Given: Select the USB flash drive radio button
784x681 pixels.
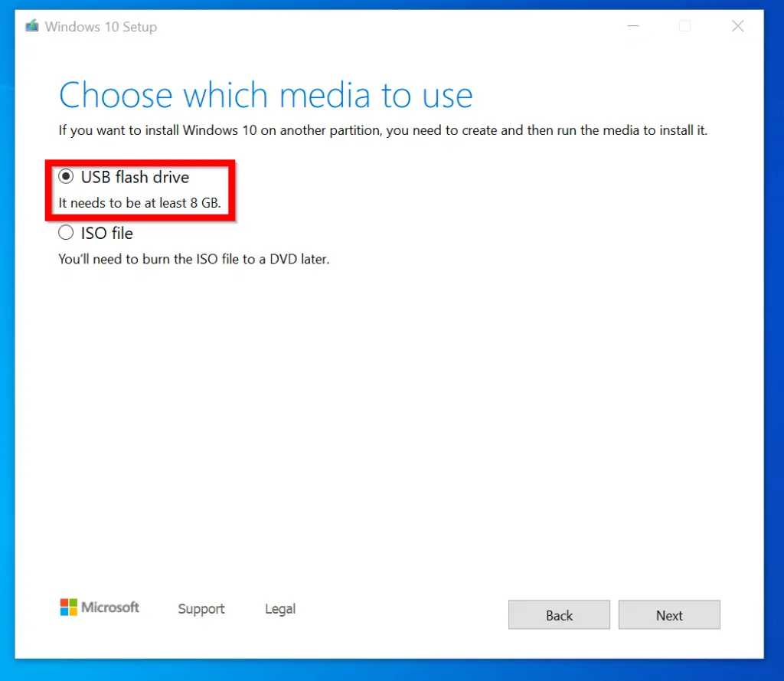Looking at the screenshot, I should pyautogui.click(x=66, y=177).
